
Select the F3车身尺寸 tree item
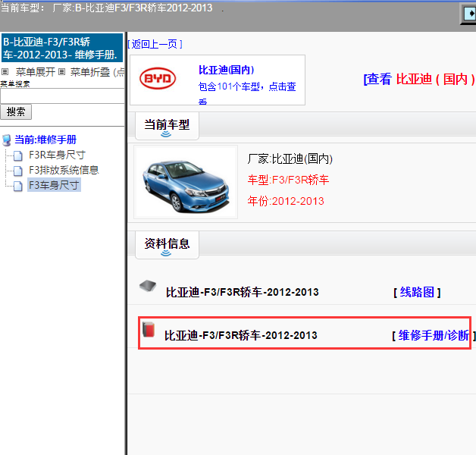coord(54,185)
